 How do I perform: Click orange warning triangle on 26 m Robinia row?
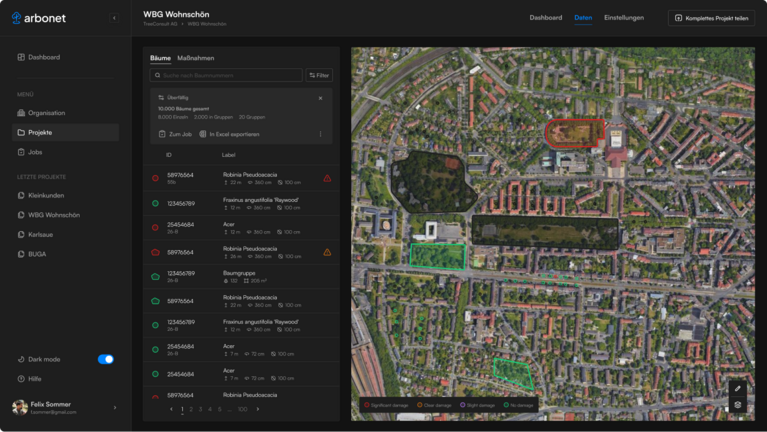(327, 252)
